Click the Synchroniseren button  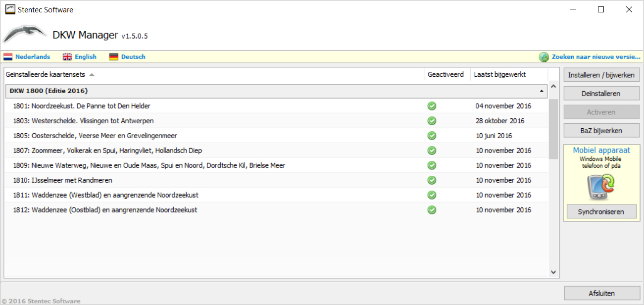601,212
